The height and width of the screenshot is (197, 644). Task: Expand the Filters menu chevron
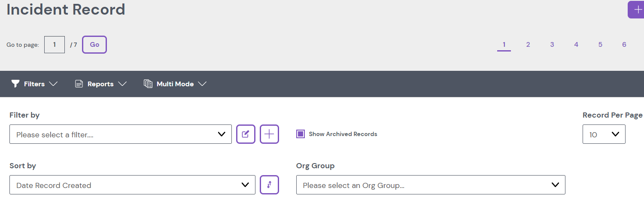pyautogui.click(x=53, y=84)
